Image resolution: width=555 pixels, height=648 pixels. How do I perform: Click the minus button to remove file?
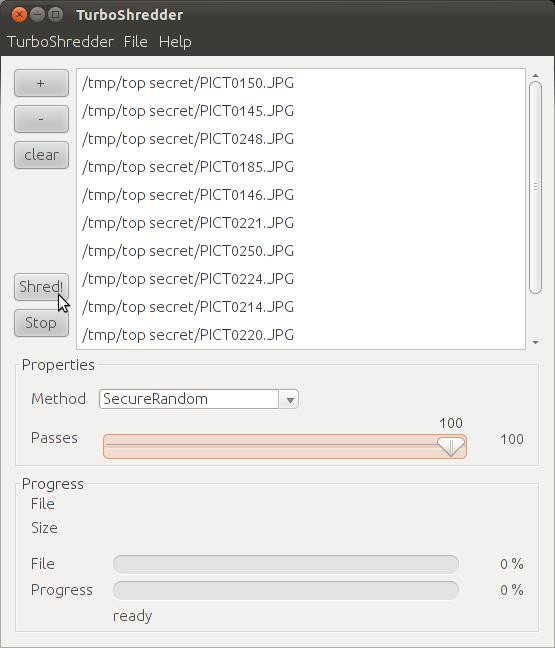41,119
